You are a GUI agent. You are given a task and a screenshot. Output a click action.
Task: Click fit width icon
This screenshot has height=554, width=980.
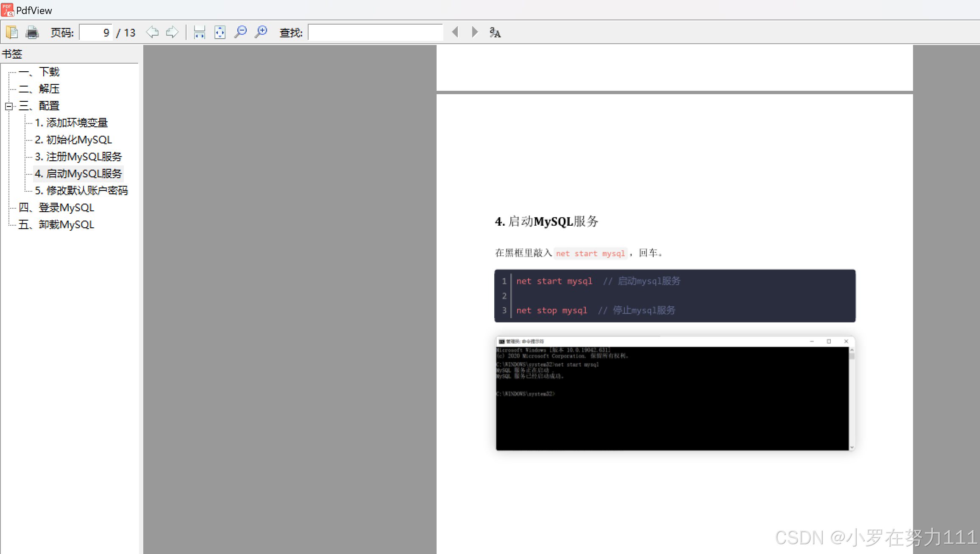click(199, 32)
